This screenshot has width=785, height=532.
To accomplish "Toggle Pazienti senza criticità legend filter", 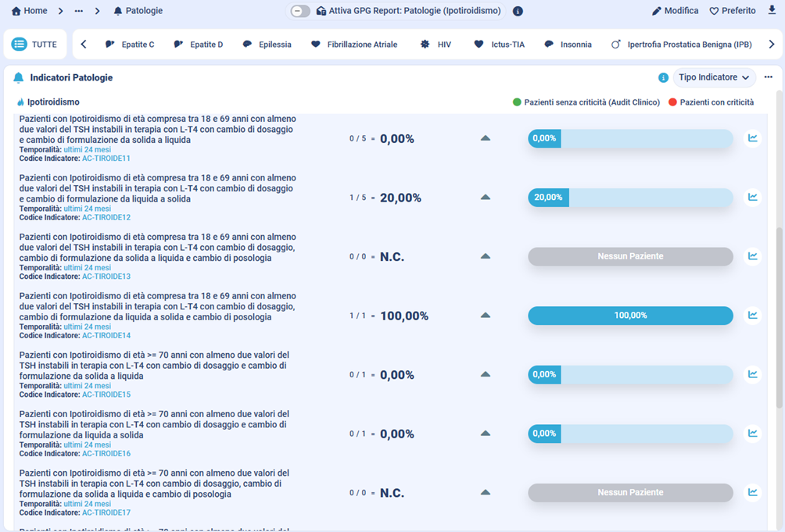I will pyautogui.click(x=586, y=102).
